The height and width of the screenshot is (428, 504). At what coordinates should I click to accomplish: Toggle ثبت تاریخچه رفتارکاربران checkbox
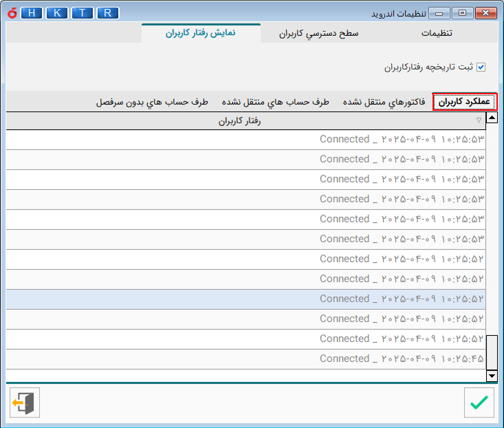481,67
